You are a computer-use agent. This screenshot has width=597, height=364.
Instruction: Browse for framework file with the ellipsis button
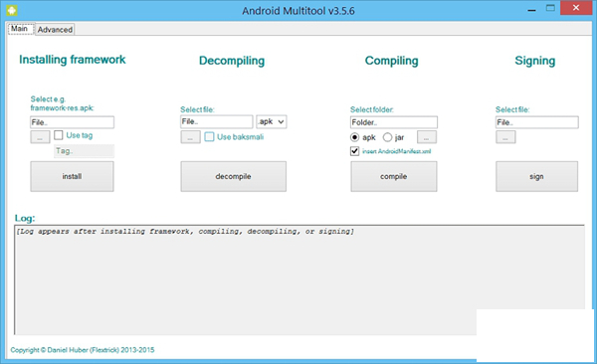click(40, 137)
